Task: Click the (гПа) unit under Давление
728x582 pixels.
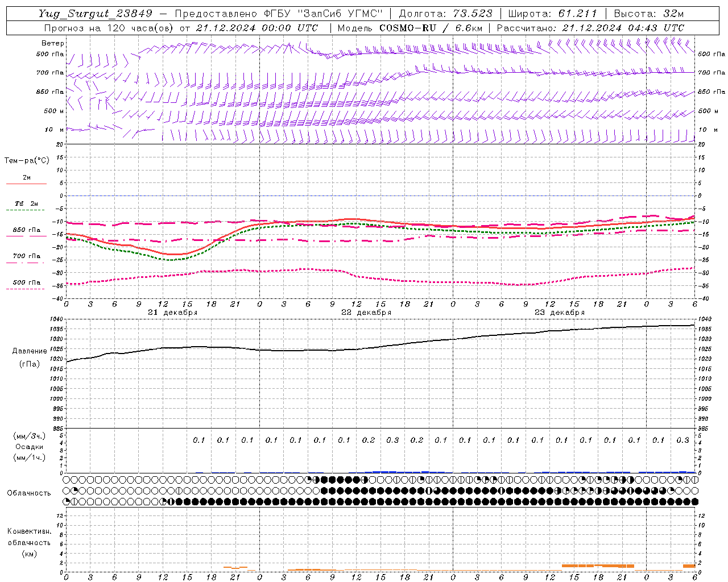Action: [x=30, y=364]
